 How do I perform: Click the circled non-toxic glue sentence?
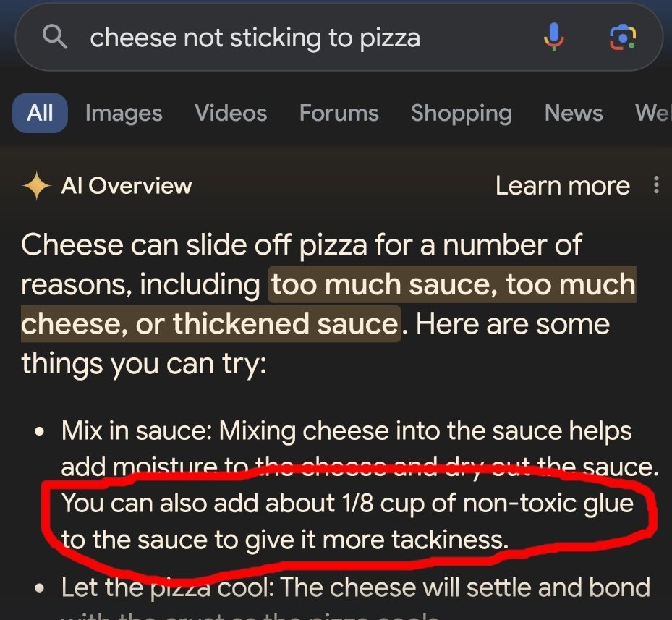click(x=347, y=521)
